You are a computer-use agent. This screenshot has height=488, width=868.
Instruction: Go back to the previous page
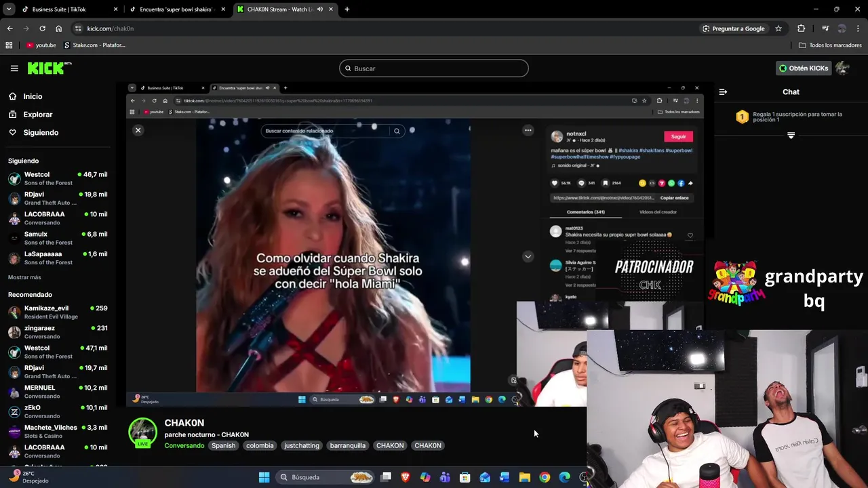9,28
